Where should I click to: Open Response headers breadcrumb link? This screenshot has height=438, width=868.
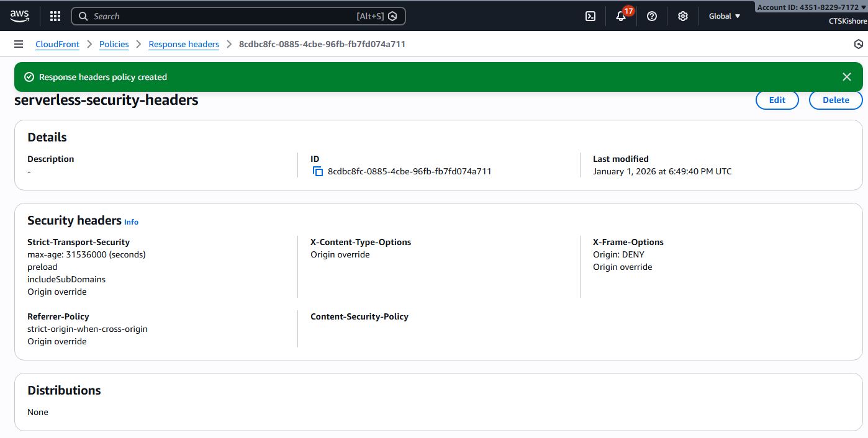[184, 44]
